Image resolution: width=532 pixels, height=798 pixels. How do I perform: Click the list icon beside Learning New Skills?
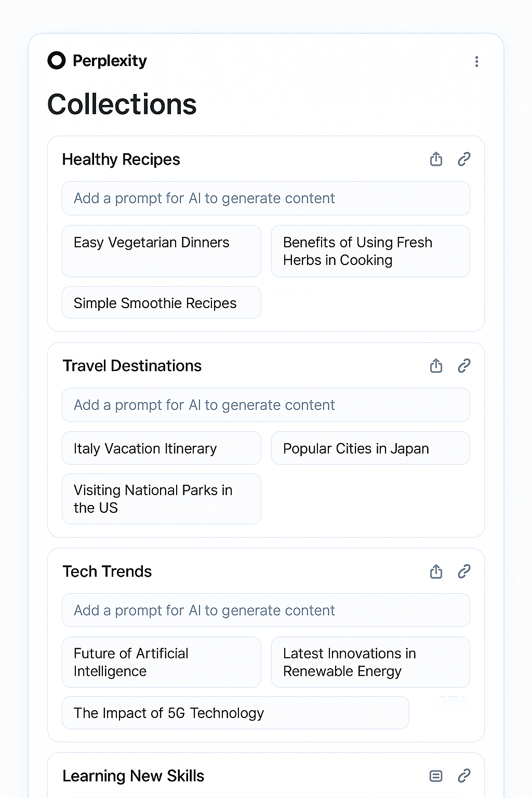(436, 776)
